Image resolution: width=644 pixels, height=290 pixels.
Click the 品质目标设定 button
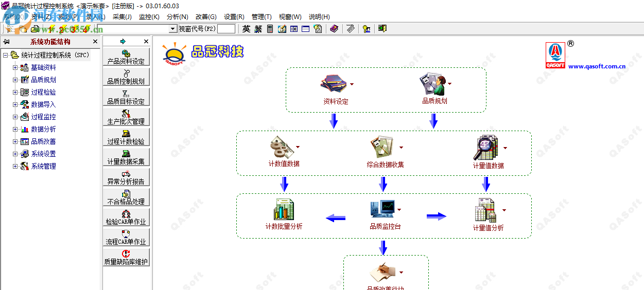pos(126,97)
